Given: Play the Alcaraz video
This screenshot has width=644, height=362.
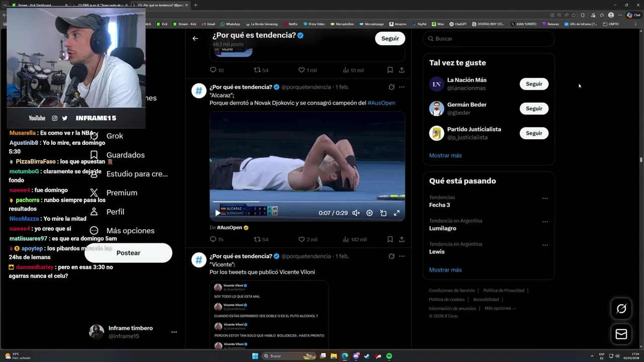Looking at the screenshot, I should [x=217, y=213].
